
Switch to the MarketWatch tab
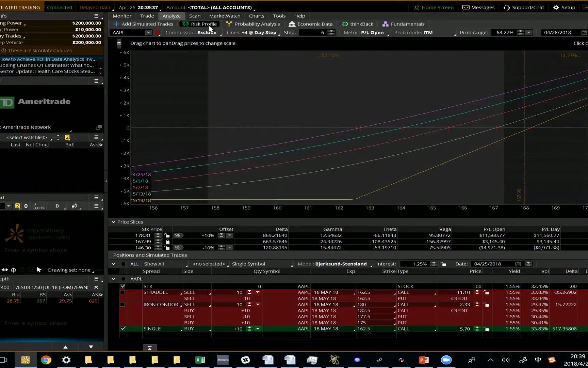[x=225, y=16]
